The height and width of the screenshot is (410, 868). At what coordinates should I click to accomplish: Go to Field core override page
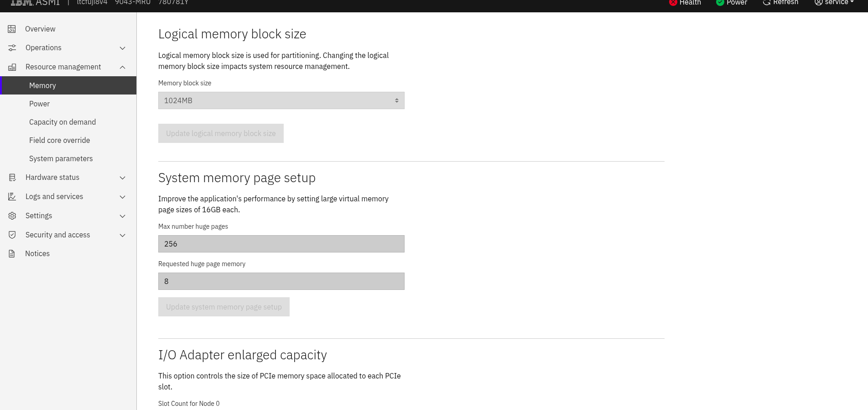point(60,140)
